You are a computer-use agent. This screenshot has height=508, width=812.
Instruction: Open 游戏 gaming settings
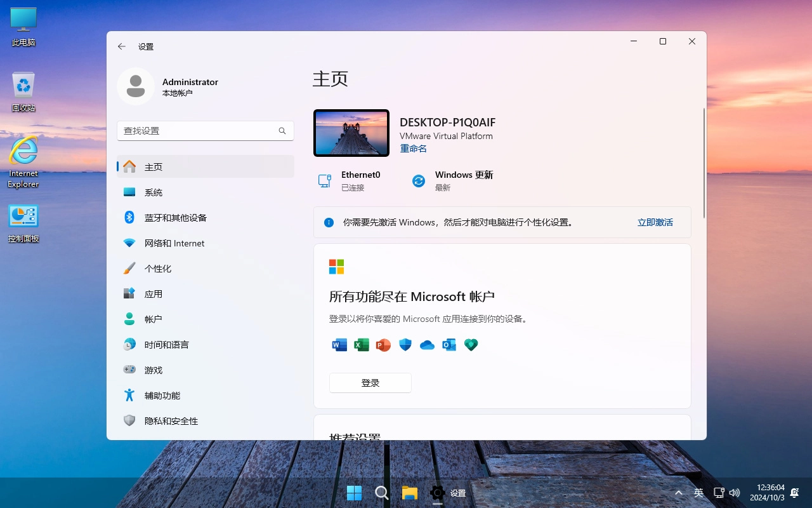click(153, 370)
